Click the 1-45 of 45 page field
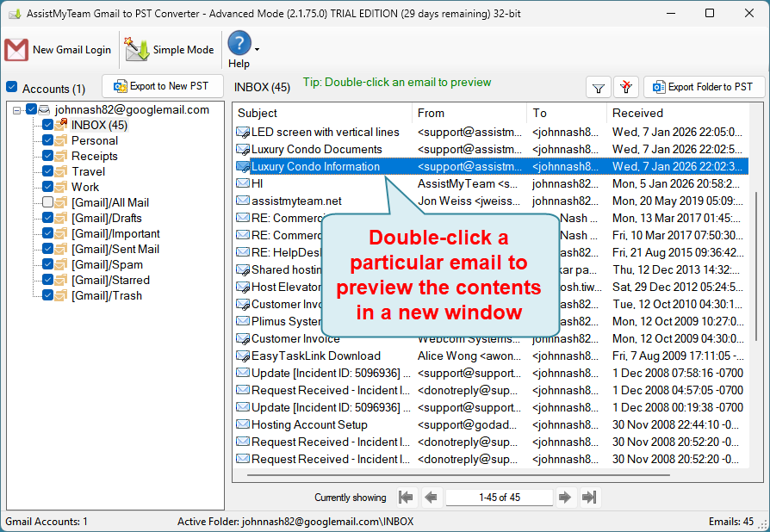 pos(499,498)
